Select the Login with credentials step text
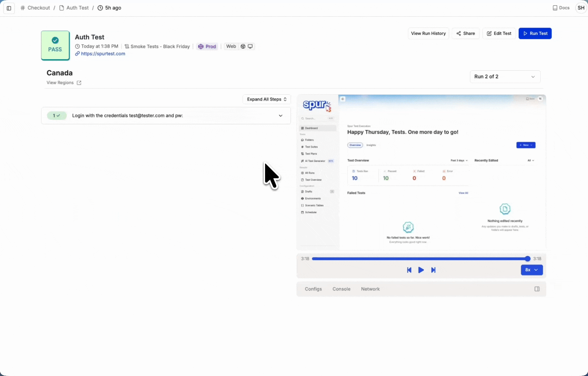 [x=127, y=116]
